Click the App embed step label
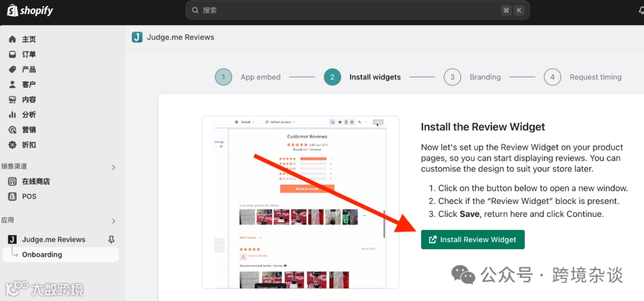The image size is (644, 301). point(261,77)
